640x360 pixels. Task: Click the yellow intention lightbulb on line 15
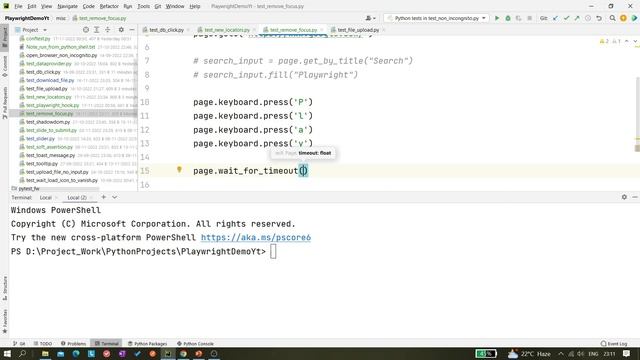pyautogui.click(x=179, y=169)
